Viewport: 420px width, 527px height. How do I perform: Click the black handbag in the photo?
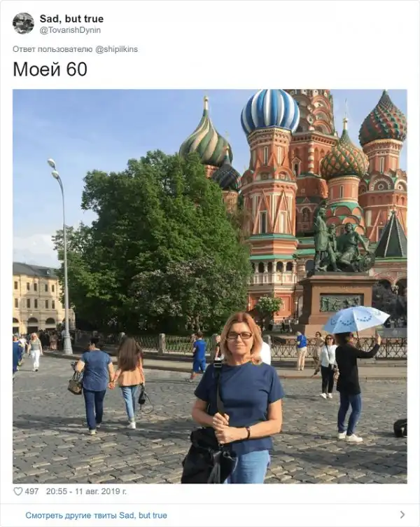click(x=207, y=457)
